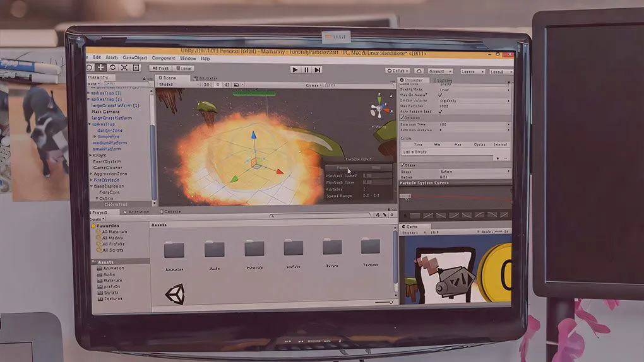Click the Playback Speed field

pos(378,176)
